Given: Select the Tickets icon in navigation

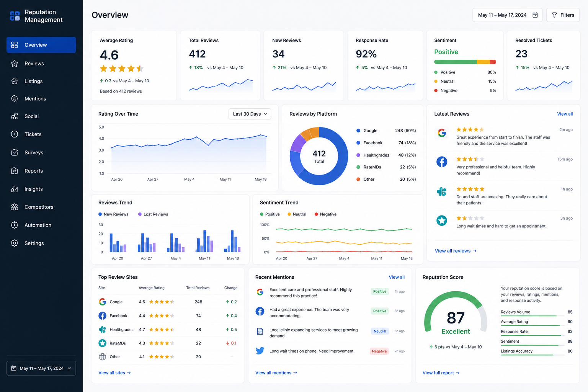Looking at the screenshot, I should click(15, 134).
